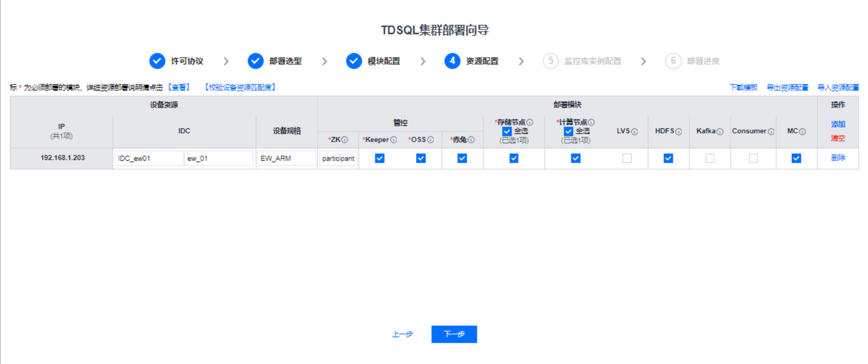
Task: Enable the LVS checkbox on the device row
Action: (x=627, y=158)
